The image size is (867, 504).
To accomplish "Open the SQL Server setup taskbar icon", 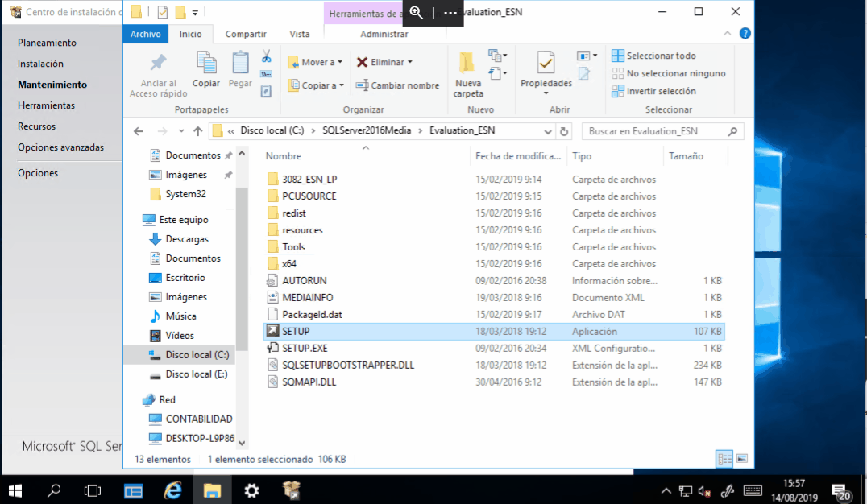I will point(292,490).
